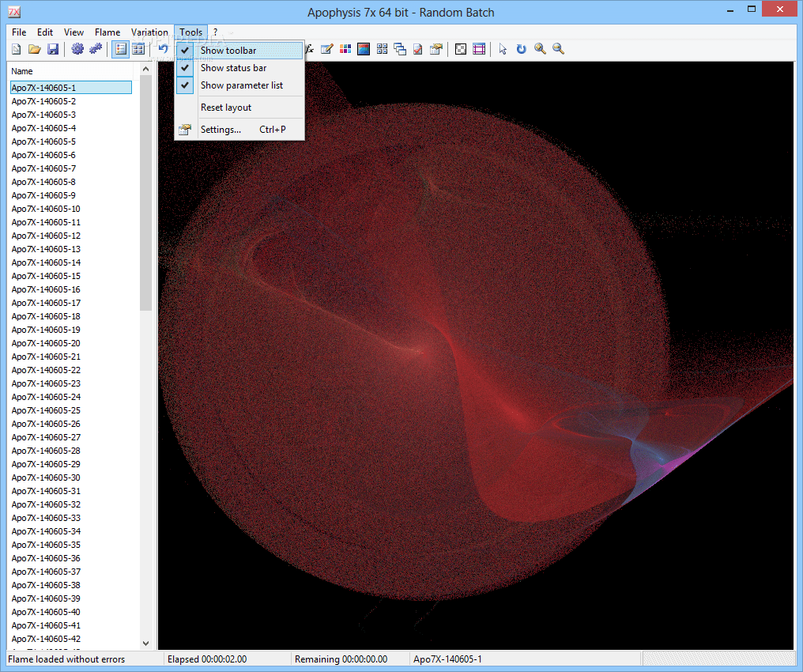The image size is (803, 672).
Task: Select flame Apo7X-140605-37
Action: [46, 572]
